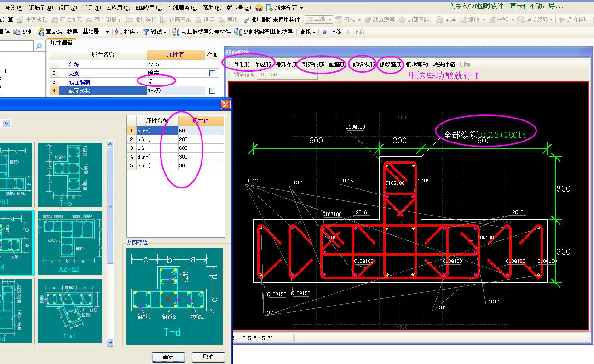Click the 取消 button in shape dialog
Screen dimensions: 594x364
(x=208, y=357)
